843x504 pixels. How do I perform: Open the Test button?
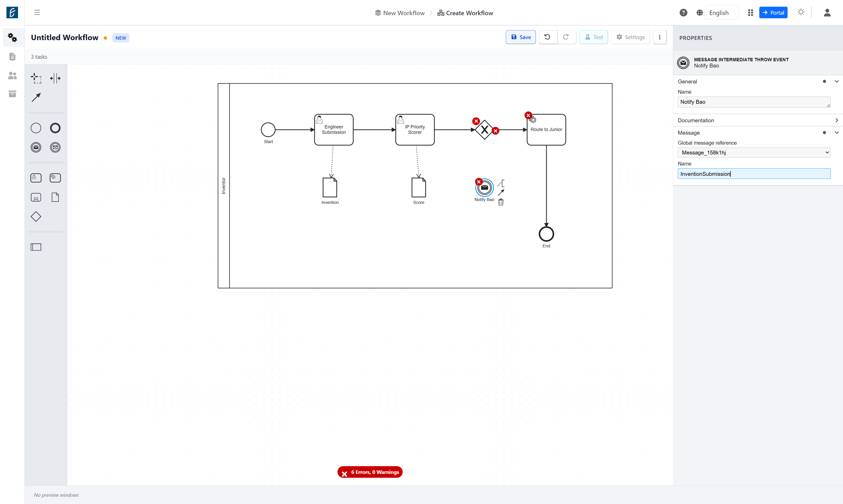pyautogui.click(x=594, y=37)
